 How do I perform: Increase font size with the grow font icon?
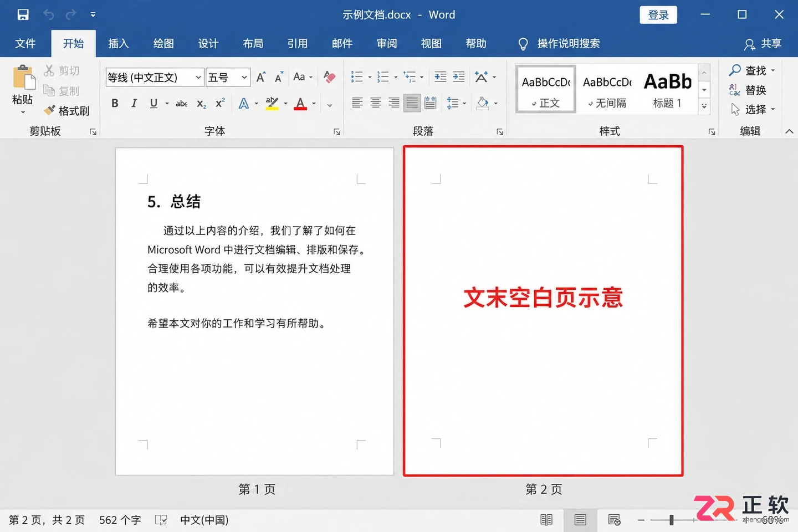point(260,77)
